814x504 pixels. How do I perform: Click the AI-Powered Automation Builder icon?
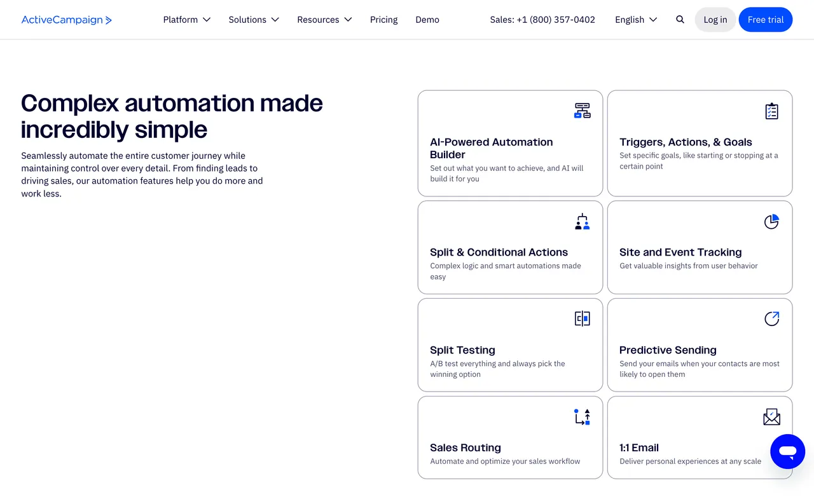[x=582, y=111]
